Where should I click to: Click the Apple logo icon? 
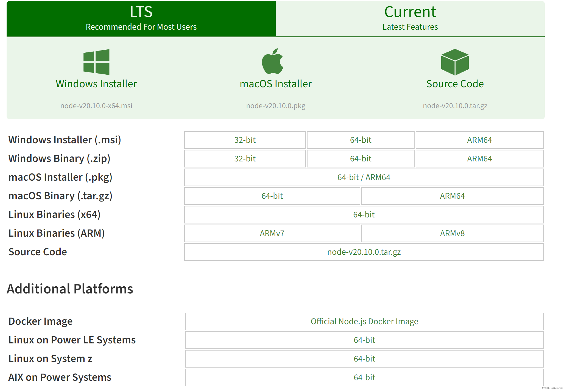click(273, 61)
